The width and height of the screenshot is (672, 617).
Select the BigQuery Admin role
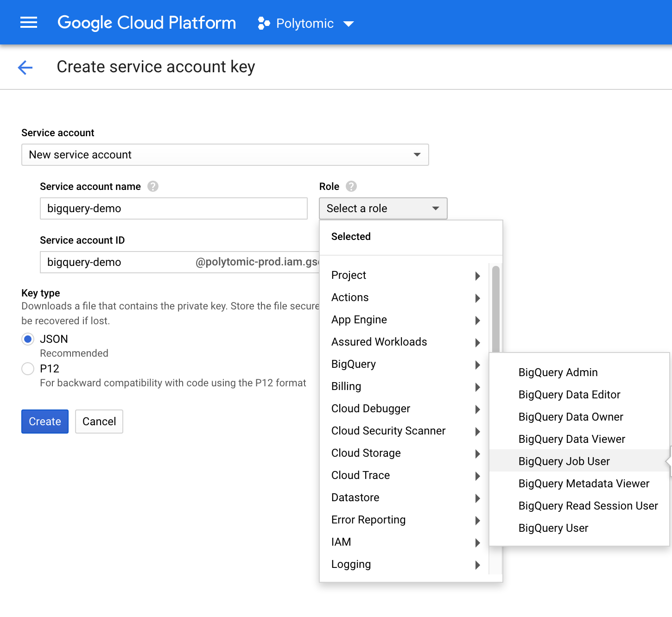coord(558,372)
